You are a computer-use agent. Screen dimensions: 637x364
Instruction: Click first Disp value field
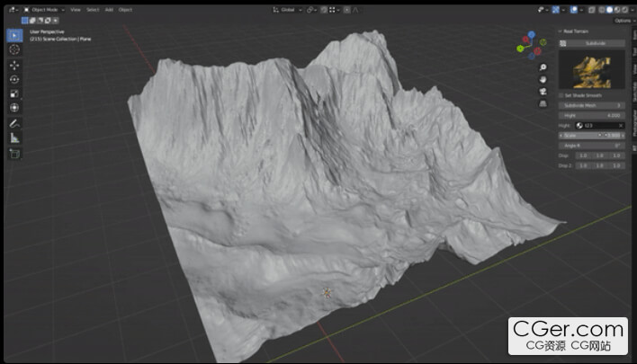pos(583,155)
